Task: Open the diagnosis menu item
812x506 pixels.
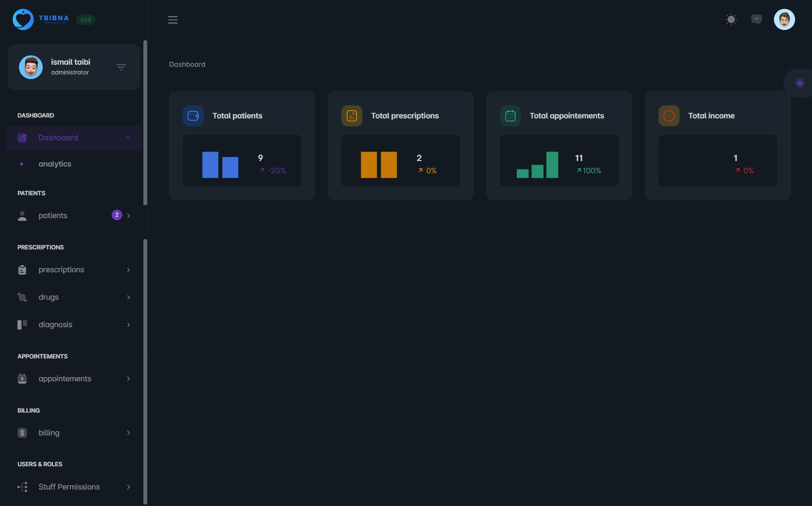Action: pos(55,325)
